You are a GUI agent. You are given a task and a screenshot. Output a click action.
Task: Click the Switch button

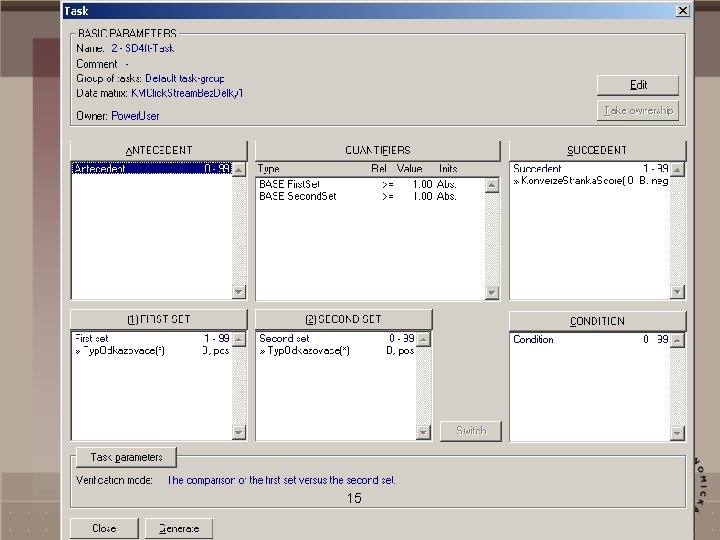[471, 431]
